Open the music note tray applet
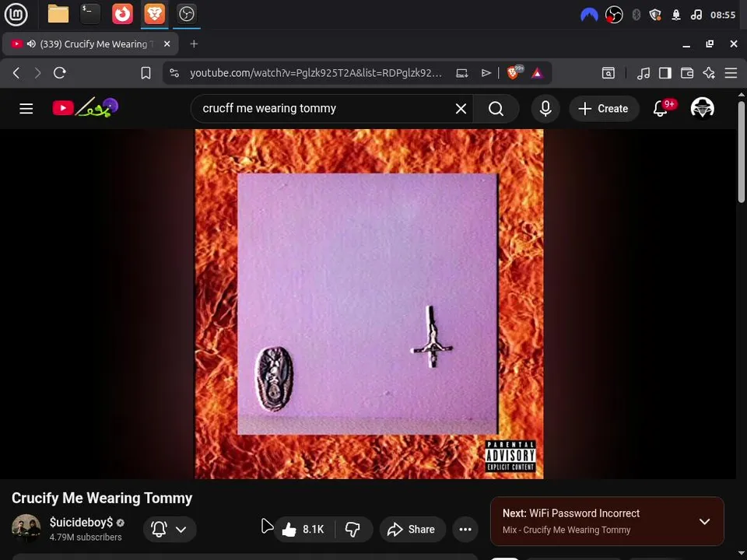This screenshot has height=560, width=747. click(x=696, y=15)
